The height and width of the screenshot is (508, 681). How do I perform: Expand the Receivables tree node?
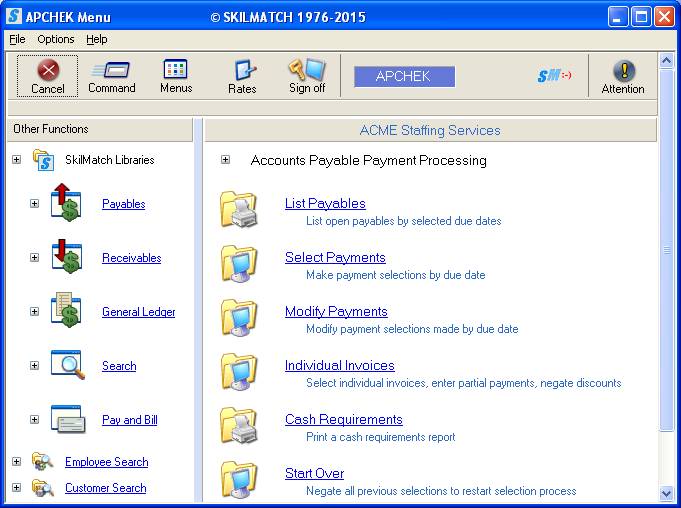[34, 257]
